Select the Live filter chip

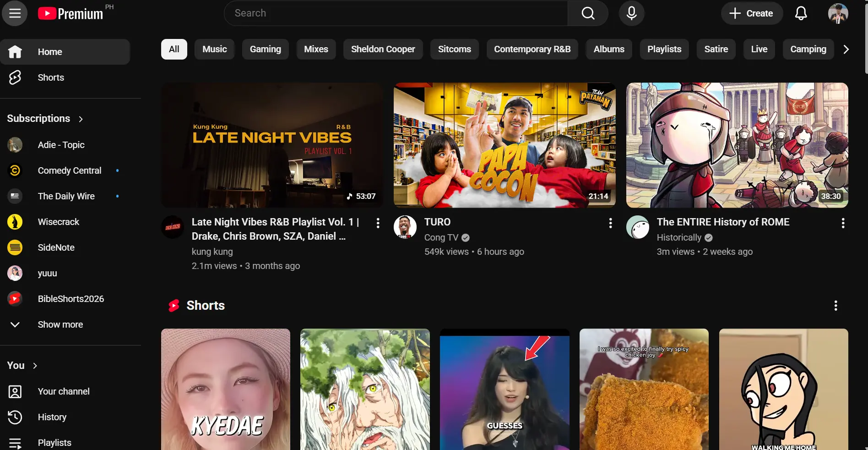click(x=759, y=49)
